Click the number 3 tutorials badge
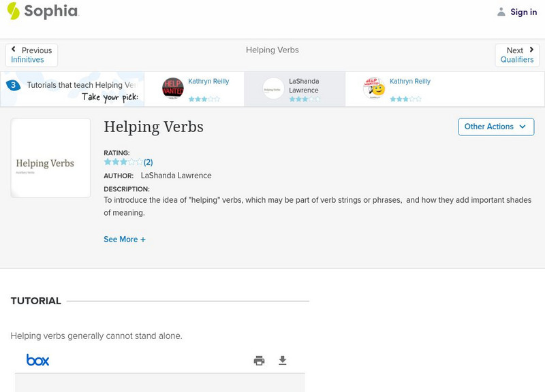Image resolution: width=545 pixels, height=392 pixels. tap(13, 85)
